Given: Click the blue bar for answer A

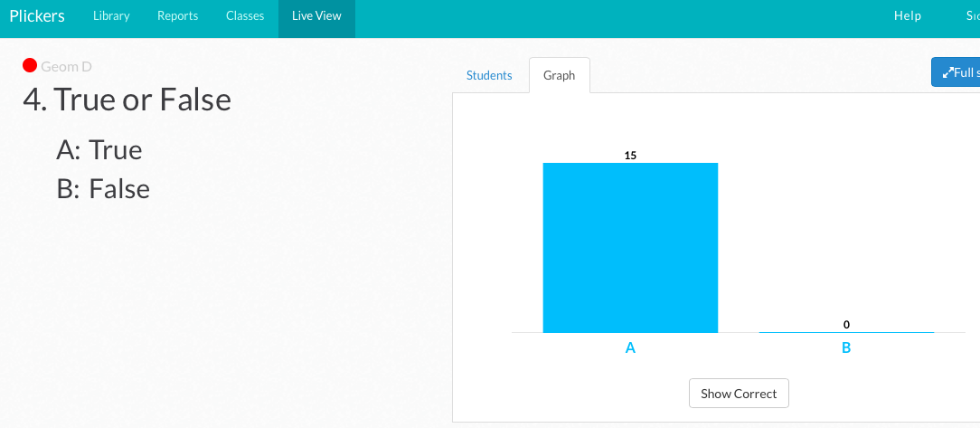Looking at the screenshot, I should tap(630, 247).
